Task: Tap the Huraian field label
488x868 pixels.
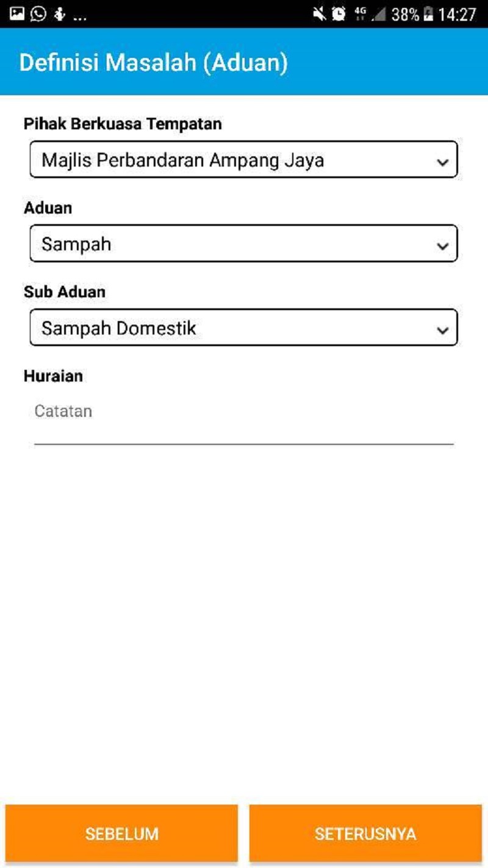Action: click(52, 376)
